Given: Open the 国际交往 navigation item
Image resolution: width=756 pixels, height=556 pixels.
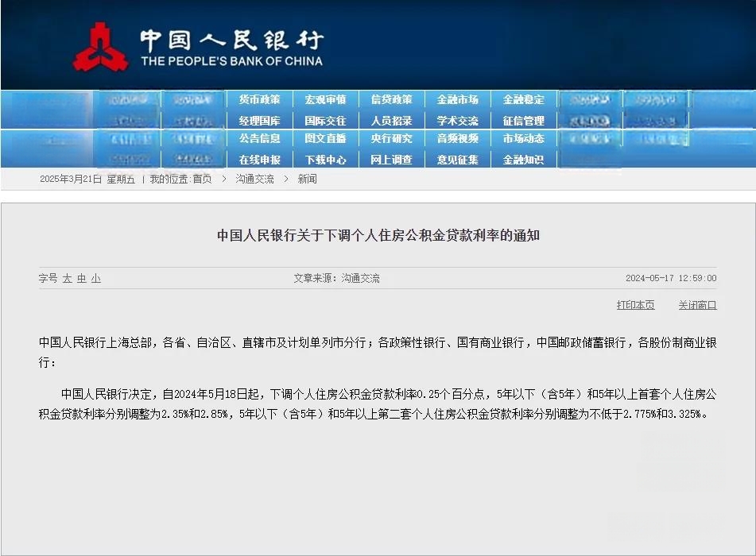Looking at the screenshot, I should (325, 121).
